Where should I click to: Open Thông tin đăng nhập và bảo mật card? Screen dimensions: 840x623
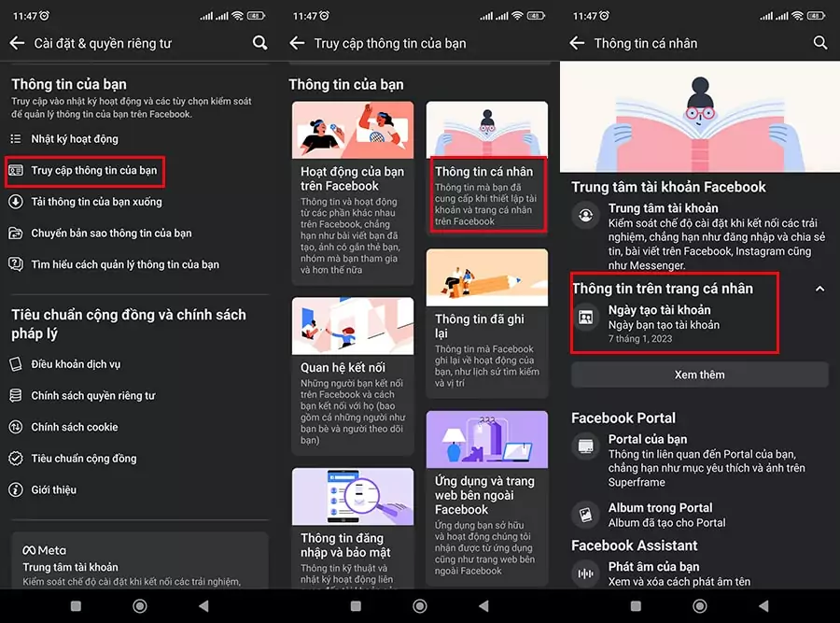[x=353, y=528]
